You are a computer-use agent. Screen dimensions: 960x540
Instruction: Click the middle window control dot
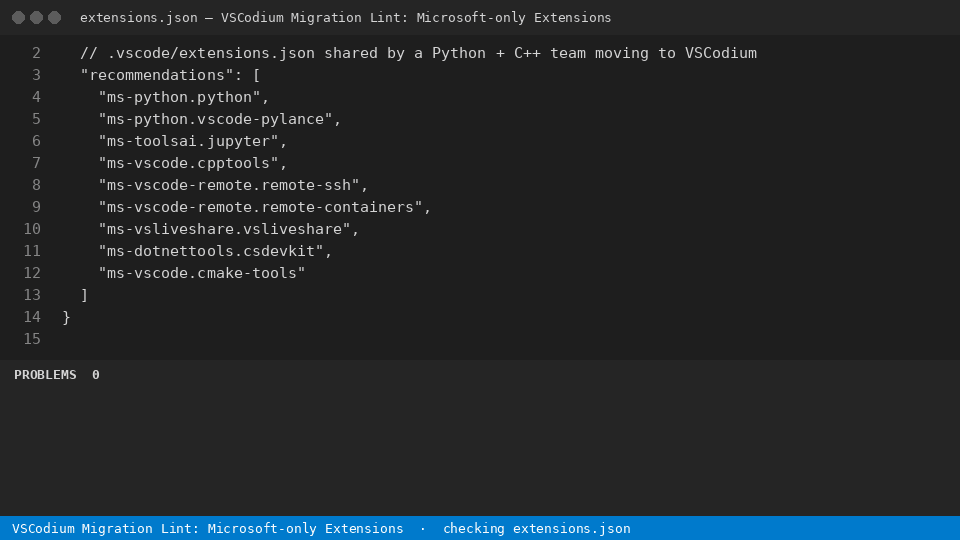click(37, 18)
